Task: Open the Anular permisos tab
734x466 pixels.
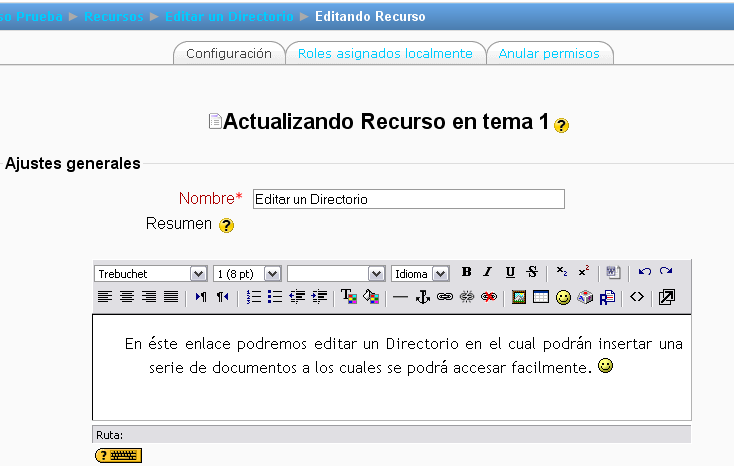Action: pos(549,54)
